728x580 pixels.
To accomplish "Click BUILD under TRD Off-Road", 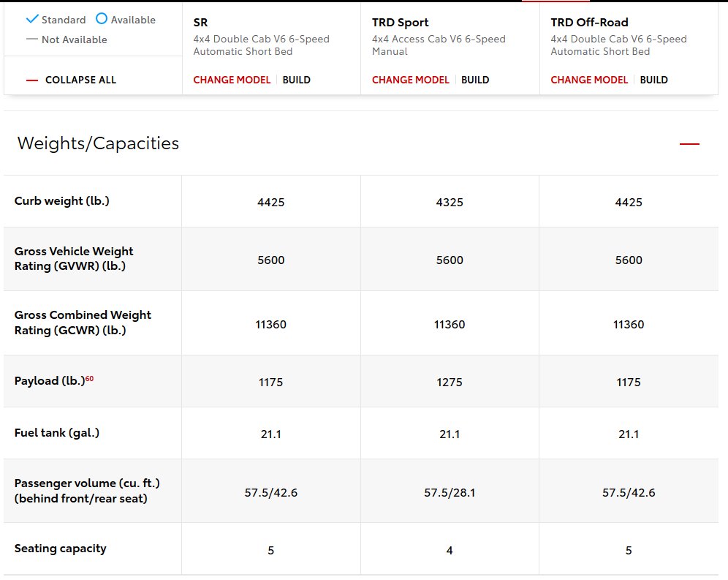I will [653, 80].
